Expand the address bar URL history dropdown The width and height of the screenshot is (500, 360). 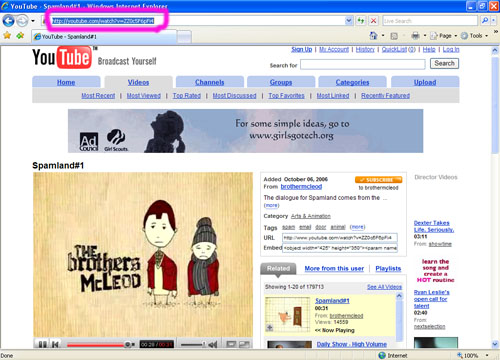click(349, 21)
